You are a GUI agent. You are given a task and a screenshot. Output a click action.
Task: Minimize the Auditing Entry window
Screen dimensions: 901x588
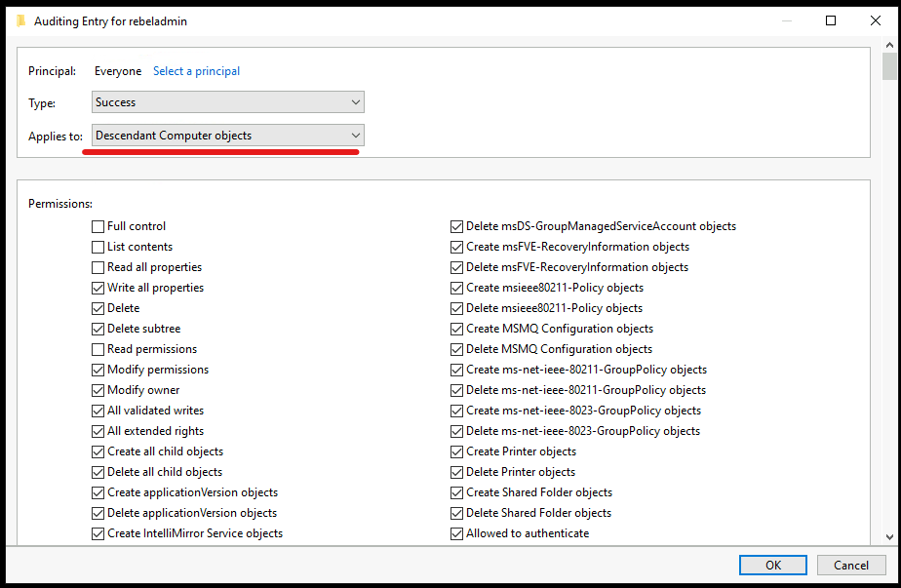tap(787, 20)
